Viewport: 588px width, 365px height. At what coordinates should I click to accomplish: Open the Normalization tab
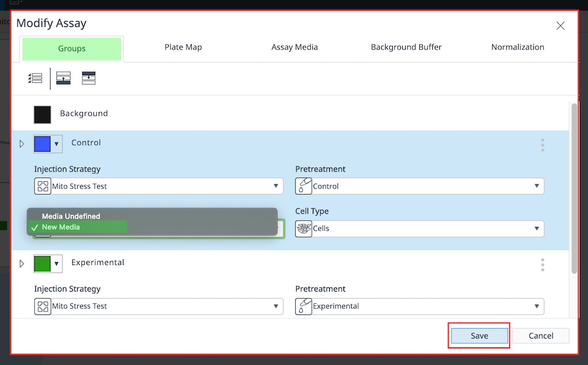click(517, 48)
